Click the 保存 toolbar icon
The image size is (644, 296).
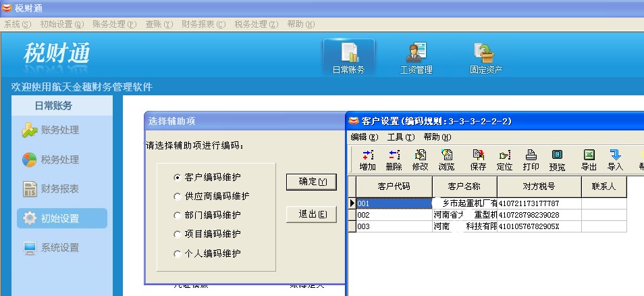pyautogui.click(x=478, y=160)
